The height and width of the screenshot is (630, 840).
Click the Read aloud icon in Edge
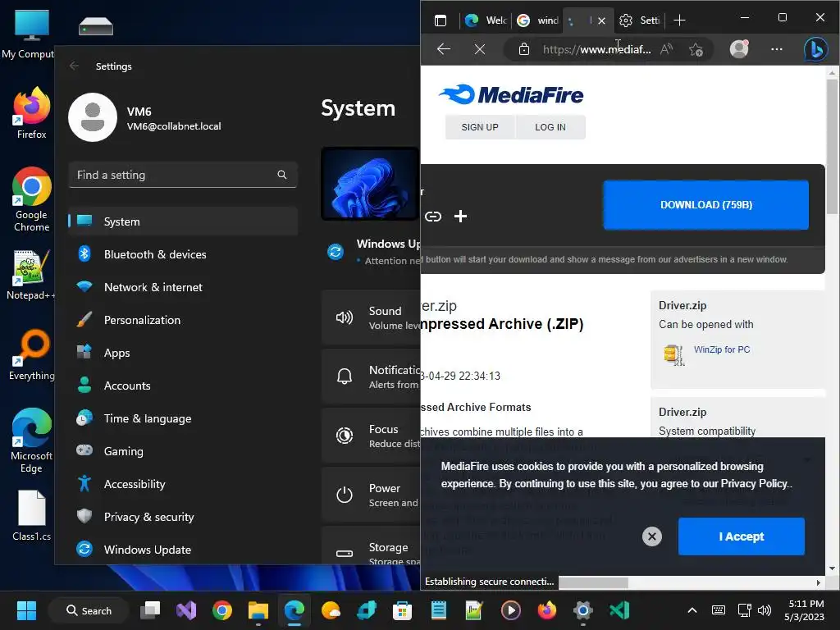666,49
